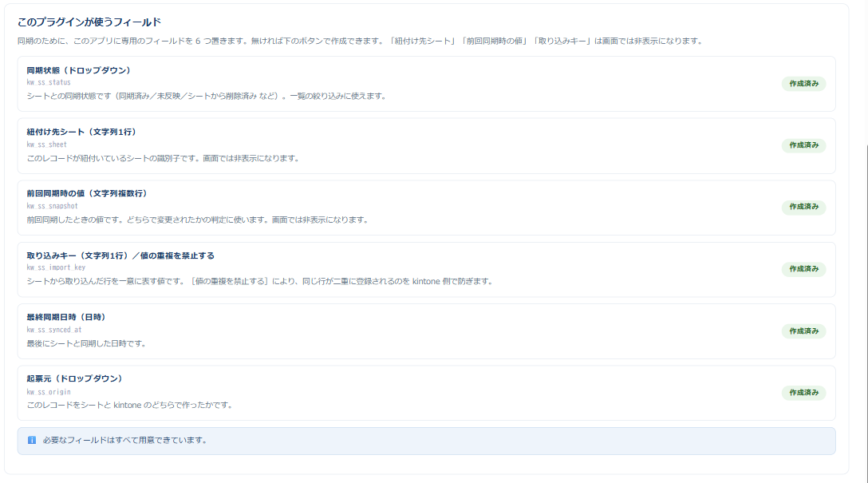Click the description starting このレコードをシートと kintone
Image resolution: width=868 pixels, height=483 pixels.
click(131, 405)
